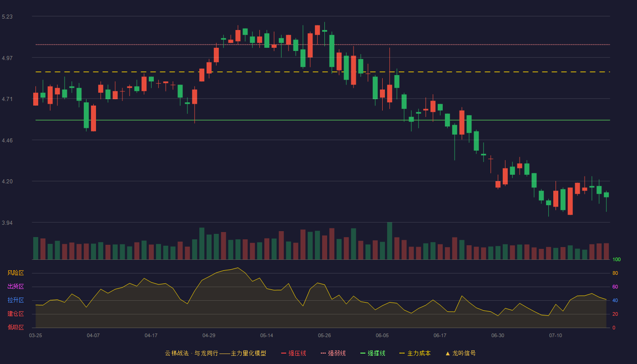Toggle the 强压线 legend item
Viewport: 637px width, 364px height.
tap(293, 353)
